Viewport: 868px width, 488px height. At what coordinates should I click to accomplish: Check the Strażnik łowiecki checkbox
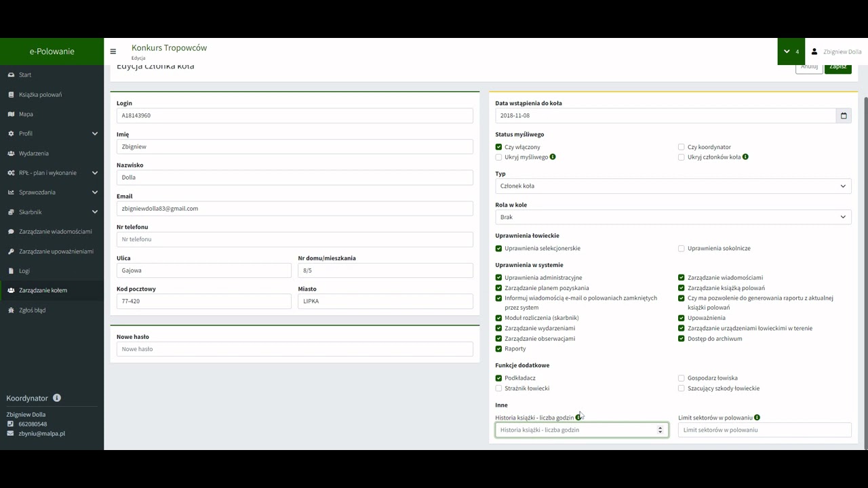point(499,388)
